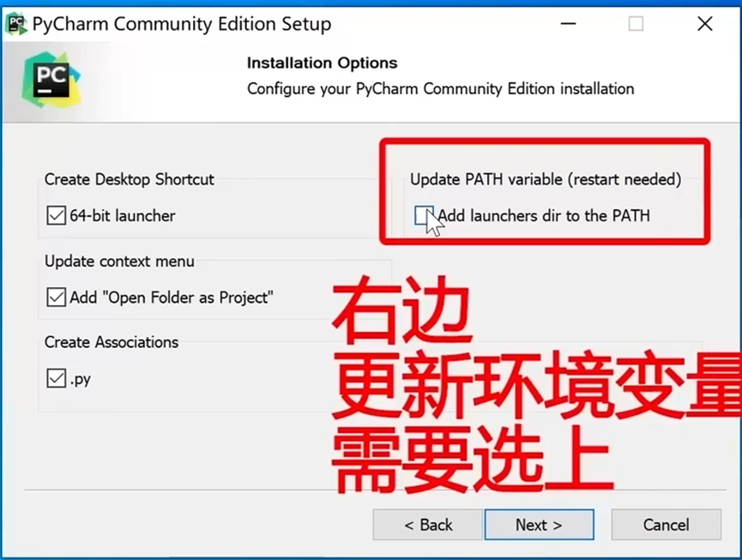Click the PyCharm icon in the title bar
Viewport: 742px width, 560px height.
pyautogui.click(x=16, y=24)
